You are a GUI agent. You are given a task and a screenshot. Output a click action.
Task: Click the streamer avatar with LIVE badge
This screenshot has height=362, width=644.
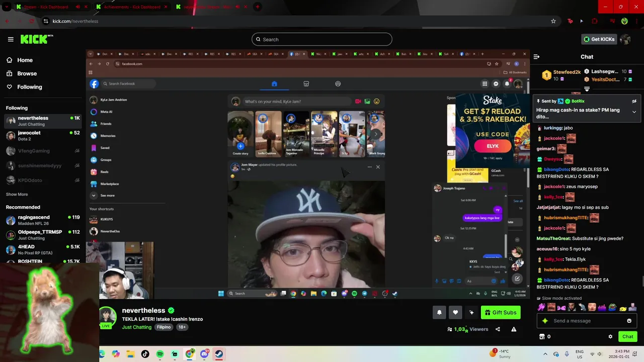(x=107, y=317)
